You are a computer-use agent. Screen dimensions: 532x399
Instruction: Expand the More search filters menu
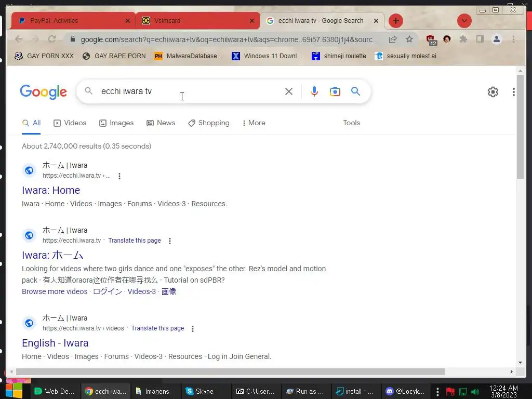tap(254, 123)
